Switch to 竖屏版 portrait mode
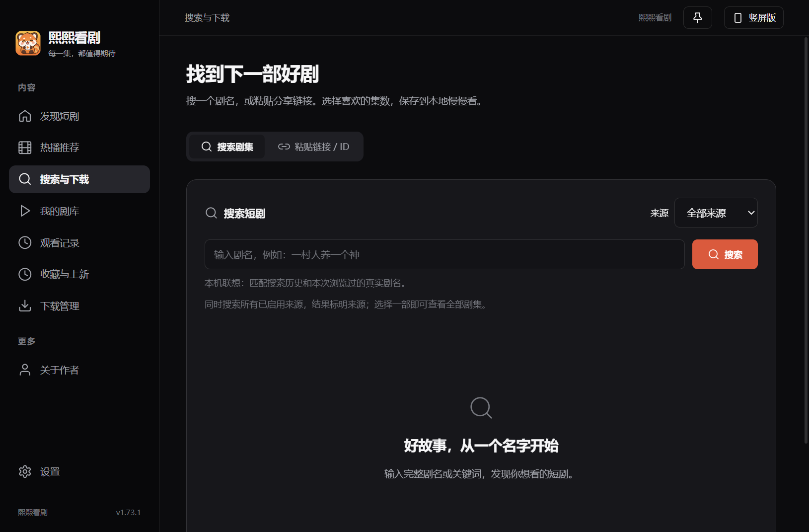This screenshot has width=809, height=532. (x=754, y=18)
